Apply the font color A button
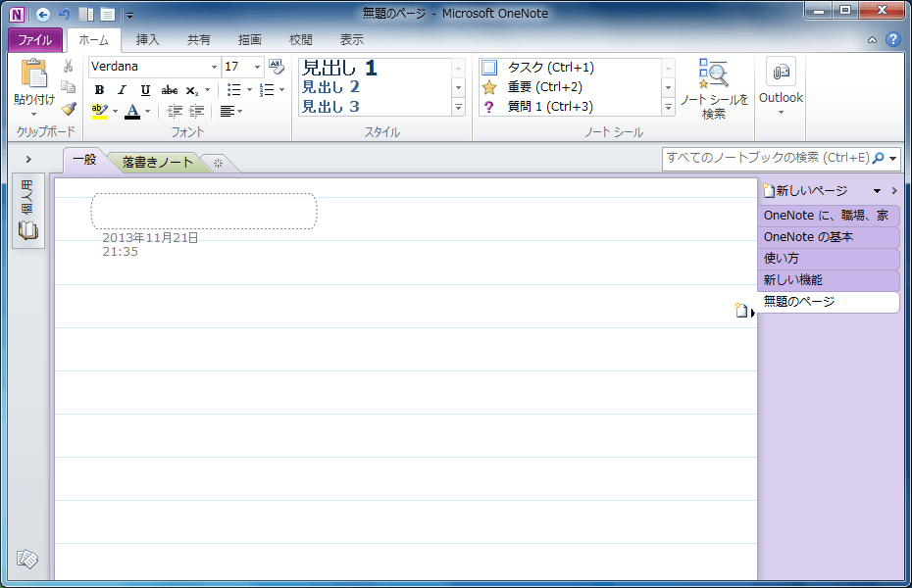Image resolution: width=912 pixels, height=588 pixels. [x=132, y=111]
